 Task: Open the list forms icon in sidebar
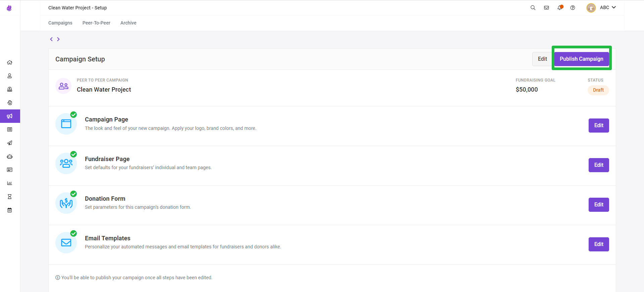(x=10, y=130)
